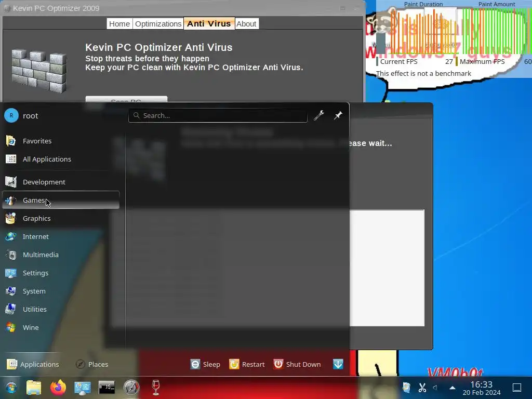The width and height of the screenshot is (532, 399).
Task: Click the show desktop button
Action: [x=517, y=388]
